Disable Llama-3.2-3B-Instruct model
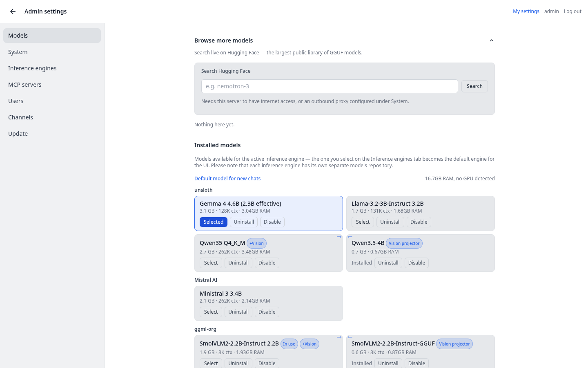The width and height of the screenshot is (588, 368). (x=419, y=222)
